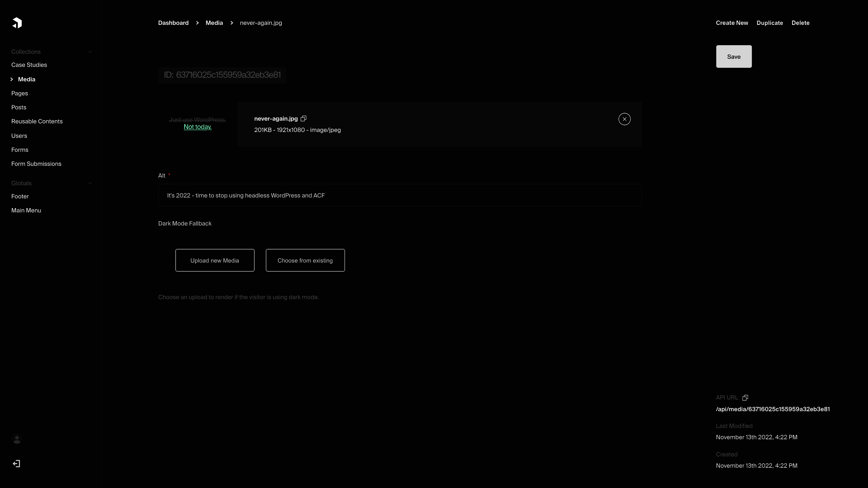The image size is (868, 488).
Task: Collapse the Collections group
Action: point(90,52)
